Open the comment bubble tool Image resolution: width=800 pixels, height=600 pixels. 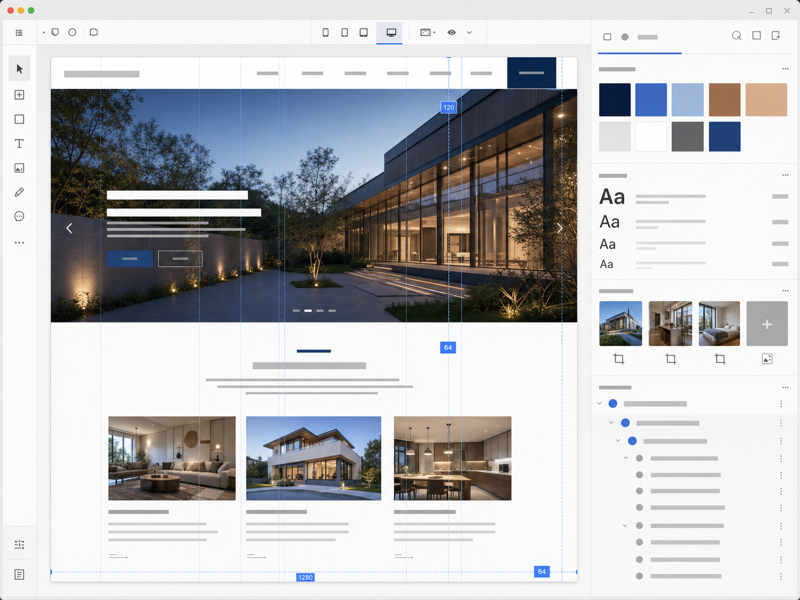[19, 216]
